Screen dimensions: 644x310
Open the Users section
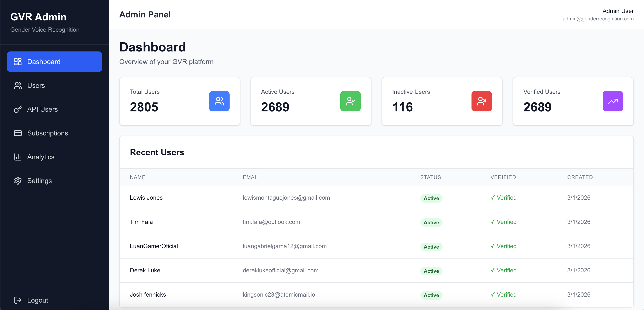point(36,85)
